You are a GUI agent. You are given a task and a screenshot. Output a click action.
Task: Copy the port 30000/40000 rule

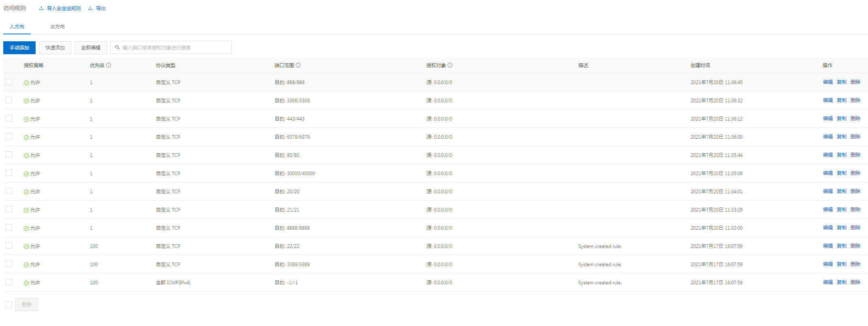tap(842, 173)
